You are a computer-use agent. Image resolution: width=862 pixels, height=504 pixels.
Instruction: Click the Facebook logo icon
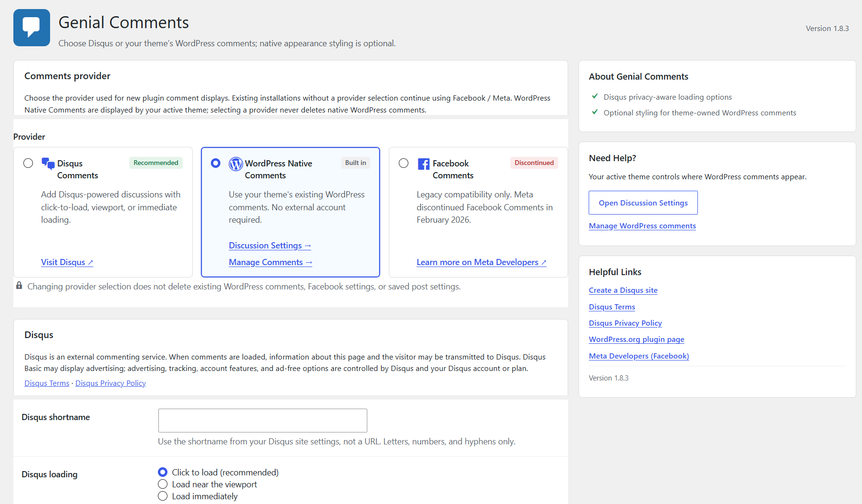[x=424, y=164]
